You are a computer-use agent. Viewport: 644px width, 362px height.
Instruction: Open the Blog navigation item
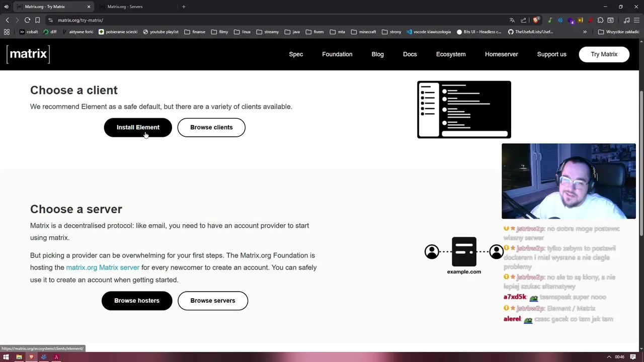[x=377, y=54]
